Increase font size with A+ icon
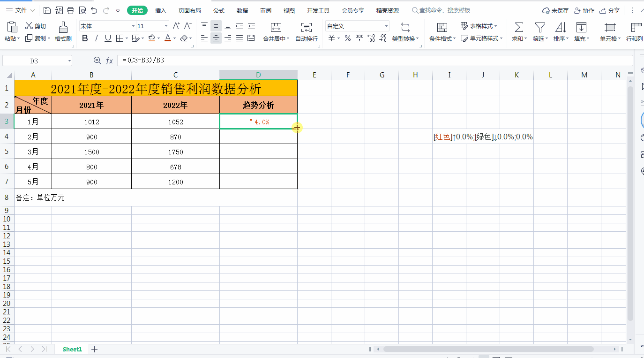This screenshot has width=644, height=358. click(176, 26)
